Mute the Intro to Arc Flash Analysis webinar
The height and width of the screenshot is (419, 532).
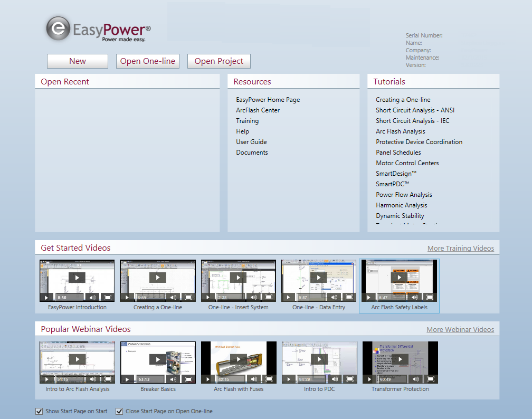93,379
